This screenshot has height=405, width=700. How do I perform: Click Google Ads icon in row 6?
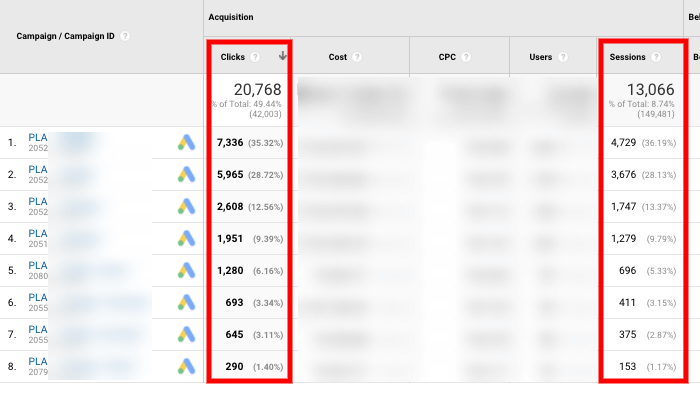(187, 302)
